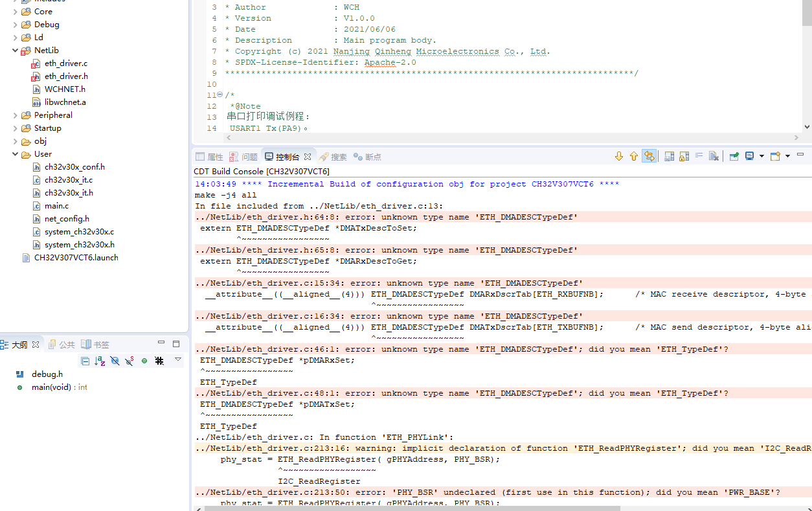Open the display selected console dropdown arrow
812x511 pixels.
(x=761, y=156)
